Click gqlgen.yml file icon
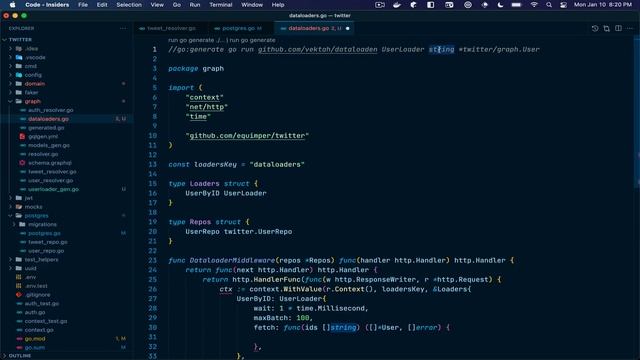The height and width of the screenshot is (360, 640). pyautogui.click(x=22, y=136)
